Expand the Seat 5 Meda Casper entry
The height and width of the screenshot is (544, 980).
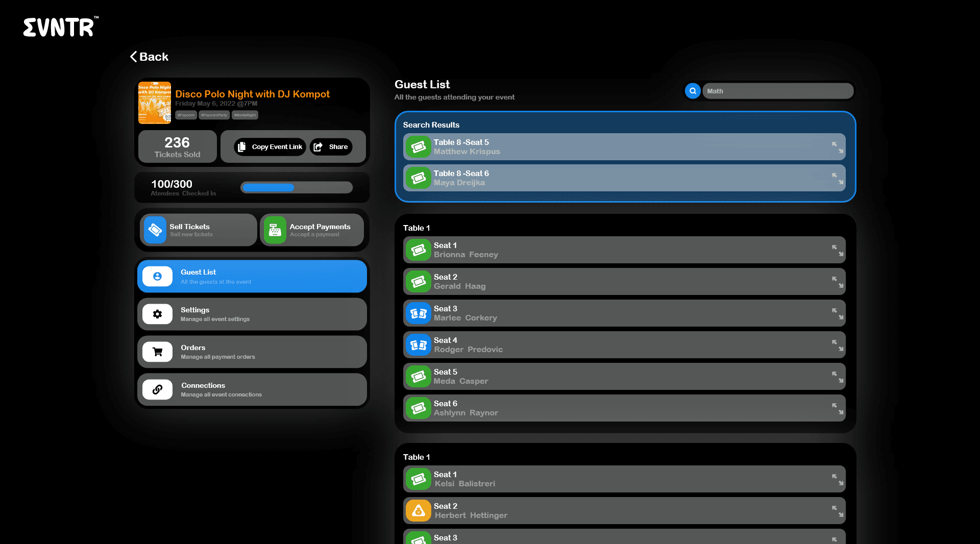837,376
